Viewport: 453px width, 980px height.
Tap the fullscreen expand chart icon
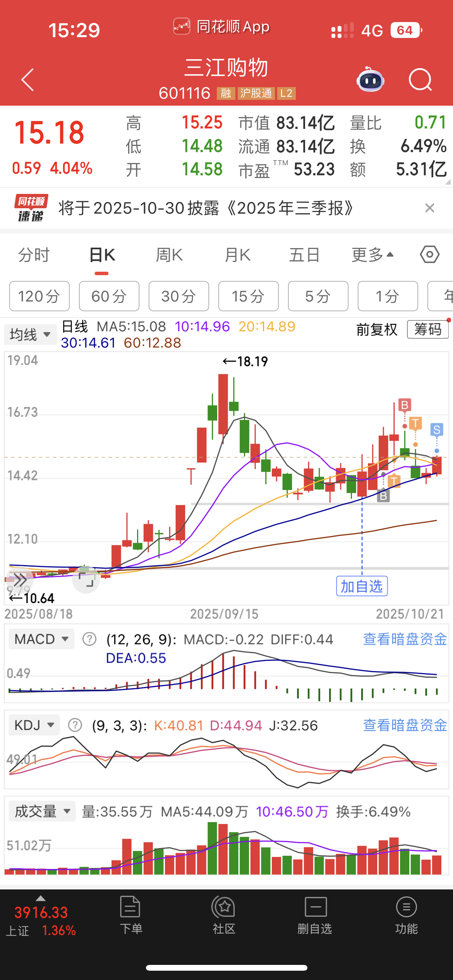(86, 579)
